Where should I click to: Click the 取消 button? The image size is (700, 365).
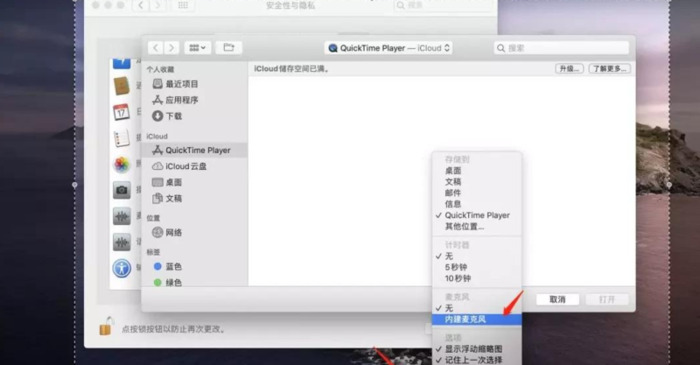tap(557, 299)
